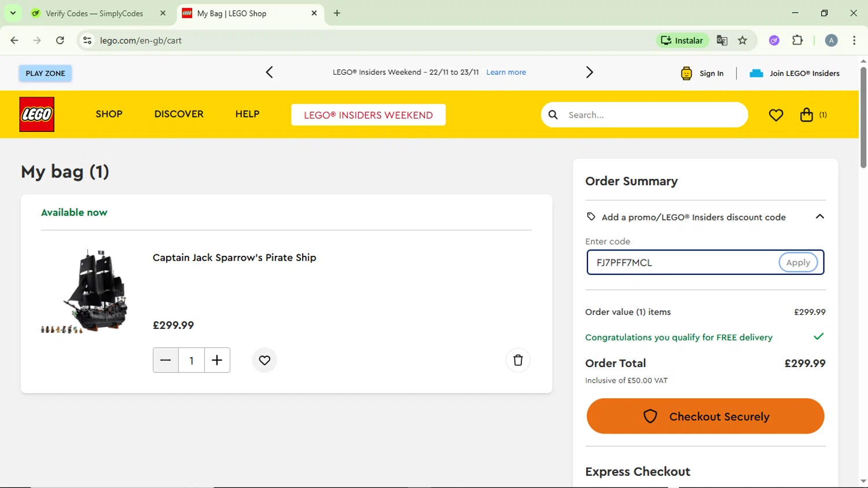Screen dimensions: 868x488
Task: Click the 'Express Checkout' heading
Action: pyautogui.click(x=638, y=471)
